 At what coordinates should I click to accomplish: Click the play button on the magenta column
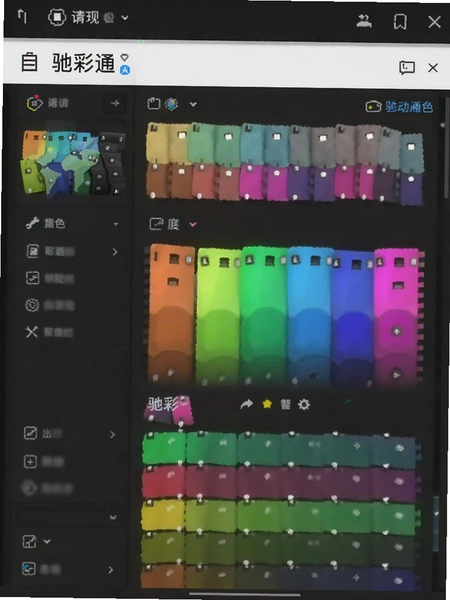tap(396, 375)
